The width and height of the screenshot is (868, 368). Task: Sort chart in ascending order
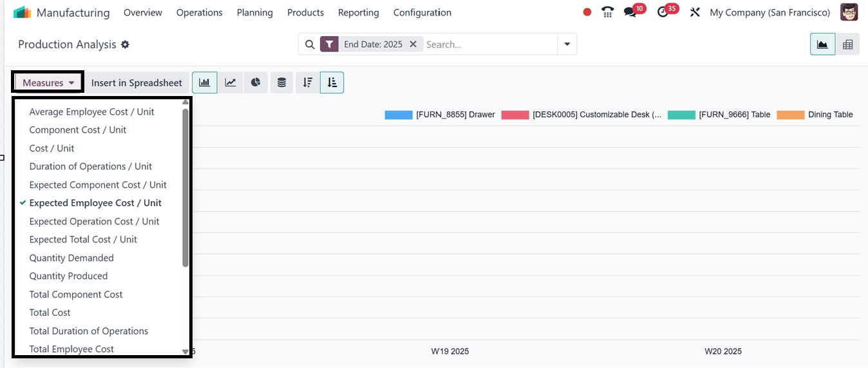point(332,82)
